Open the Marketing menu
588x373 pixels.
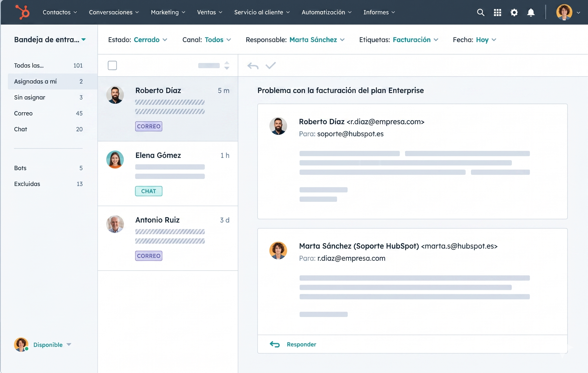pos(168,12)
